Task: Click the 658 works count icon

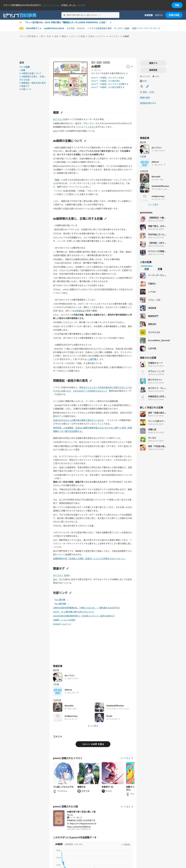Action: pyautogui.click(x=141, y=81)
